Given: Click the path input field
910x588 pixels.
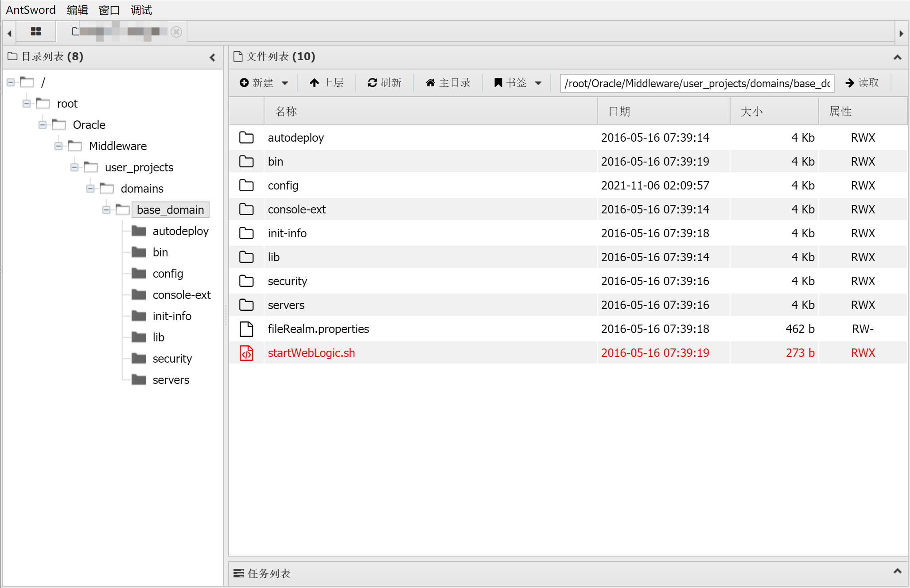Looking at the screenshot, I should click(x=696, y=83).
